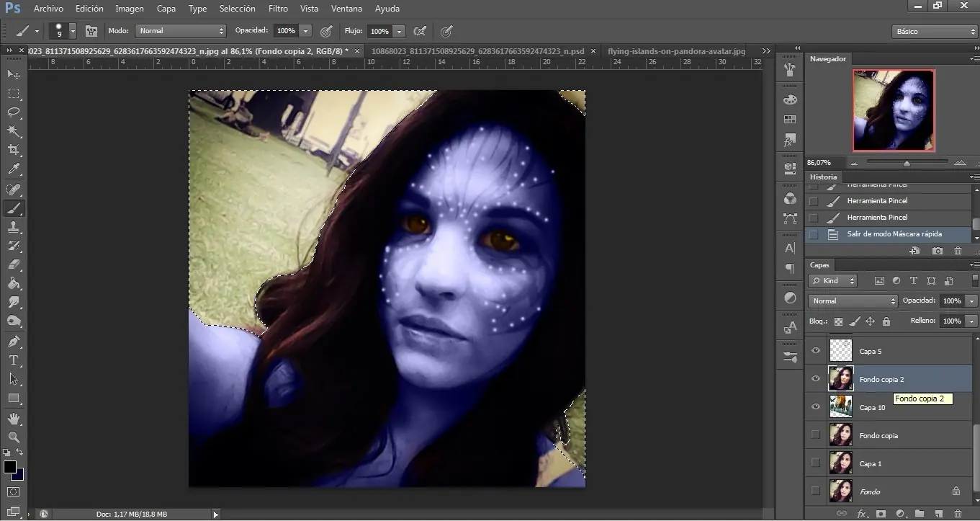The image size is (980, 521).
Task: Select the Paint Bucket tool
Action: click(14, 283)
